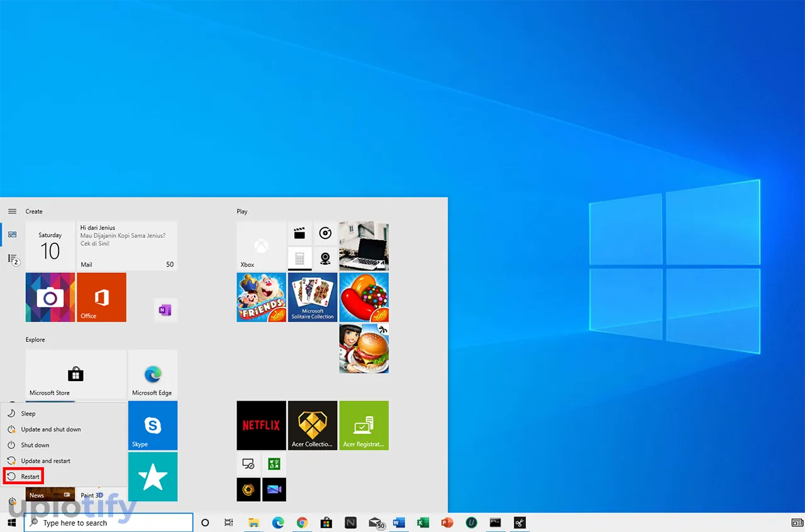The width and height of the screenshot is (805, 532).
Task: Open the Mail tile with 50 unread
Action: click(x=127, y=246)
